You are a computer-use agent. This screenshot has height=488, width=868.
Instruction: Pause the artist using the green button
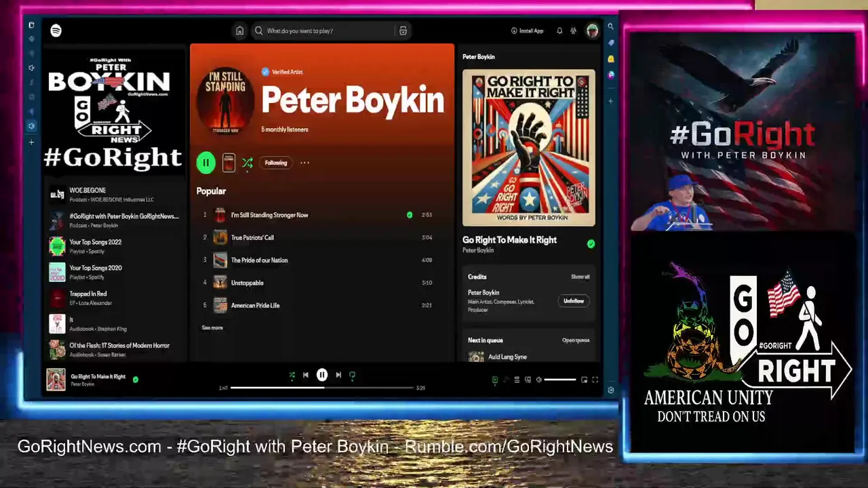point(205,163)
